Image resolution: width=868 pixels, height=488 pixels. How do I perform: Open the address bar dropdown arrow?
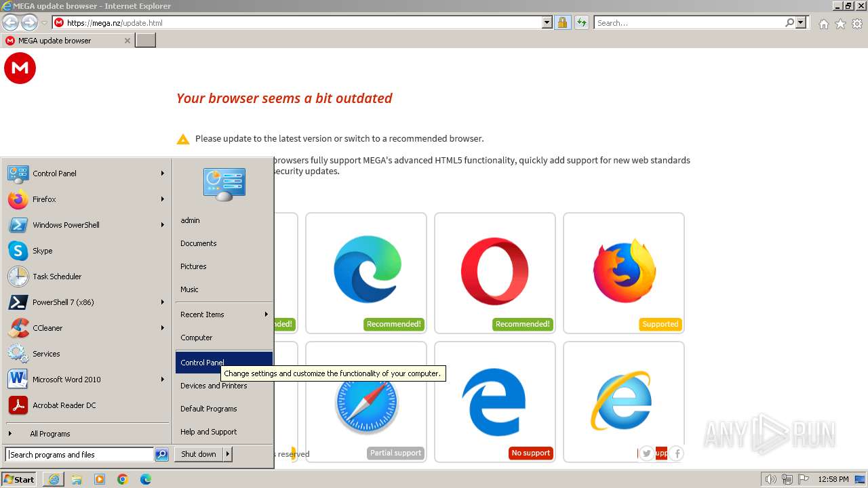(547, 23)
